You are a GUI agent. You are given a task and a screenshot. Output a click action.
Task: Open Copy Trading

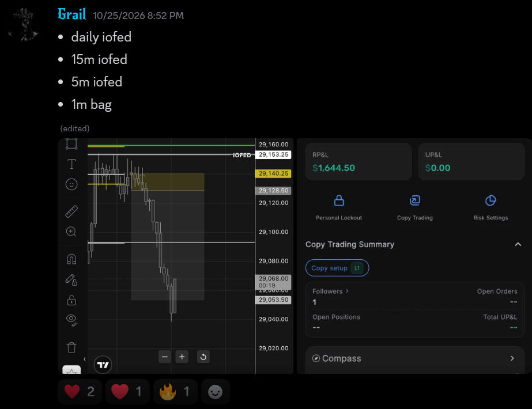414,207
